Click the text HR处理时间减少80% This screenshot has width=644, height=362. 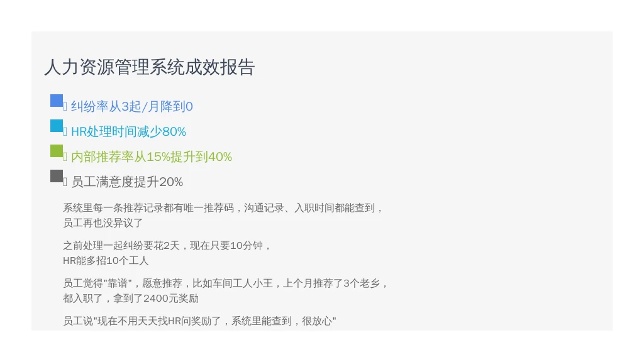[x=128, y=132]
